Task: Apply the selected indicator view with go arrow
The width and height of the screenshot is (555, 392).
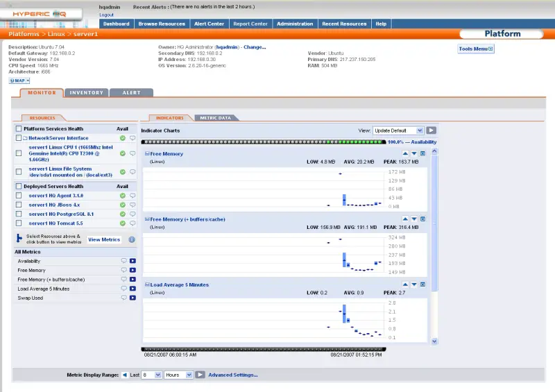Action: pos(431,130)
